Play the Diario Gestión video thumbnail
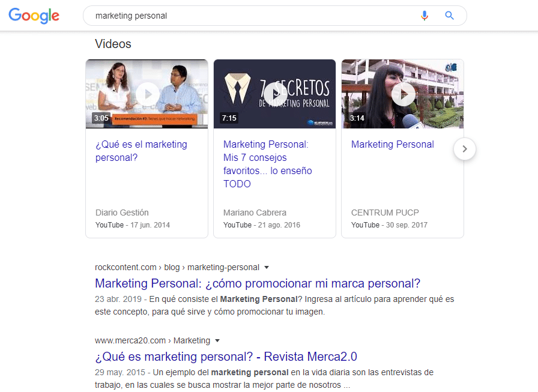The image size is (538, 392). pyautogui.click(x=147, y=94)
